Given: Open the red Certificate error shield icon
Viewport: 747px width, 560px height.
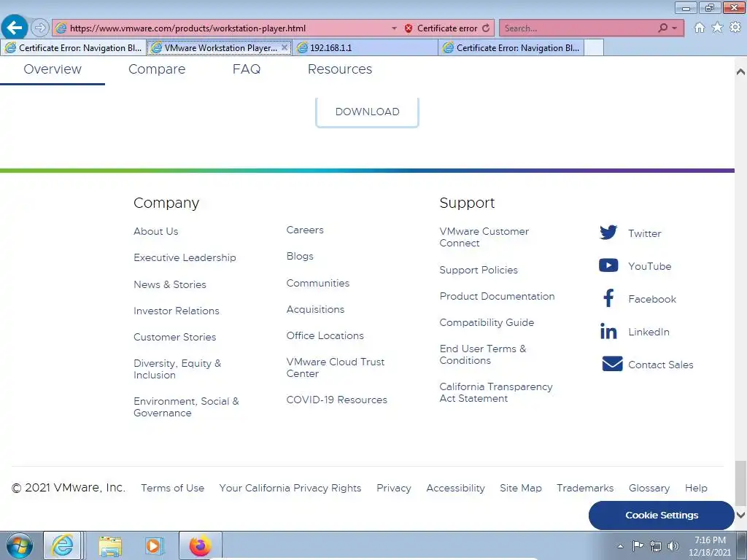Looking at the screenshot, I should [409, 28].
